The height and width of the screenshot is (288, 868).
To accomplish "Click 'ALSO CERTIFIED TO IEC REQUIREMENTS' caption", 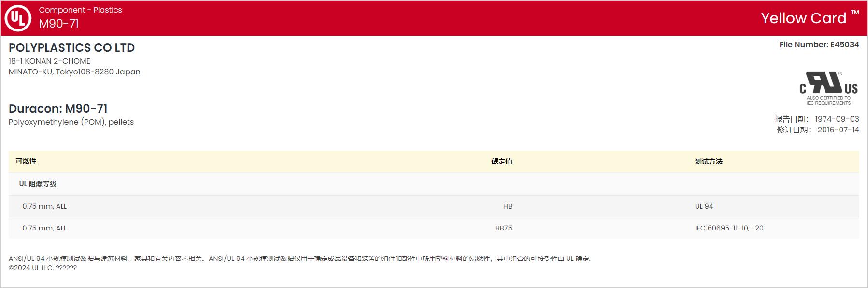I will (x=828, y=101).
